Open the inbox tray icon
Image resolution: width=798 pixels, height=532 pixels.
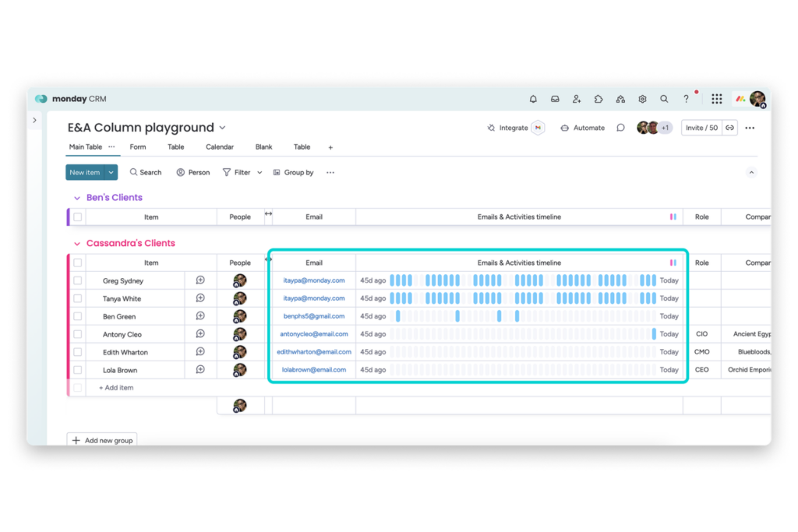pos(555,99)
